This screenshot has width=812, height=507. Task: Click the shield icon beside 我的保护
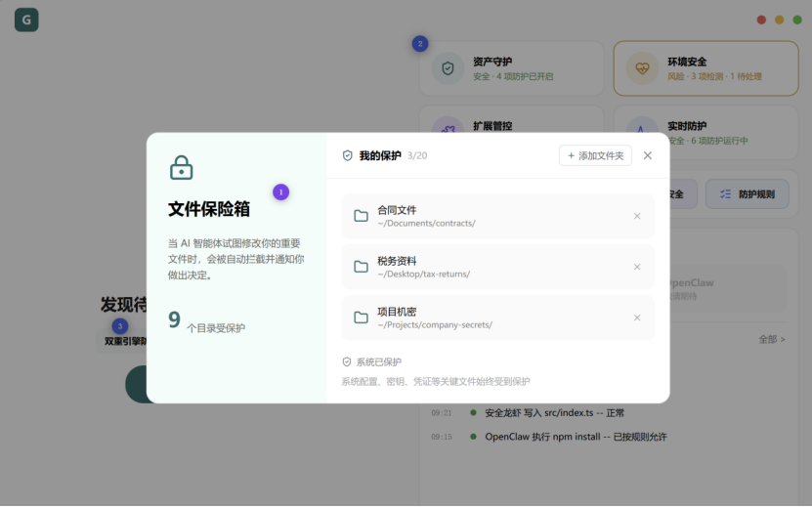click(348, 155)
